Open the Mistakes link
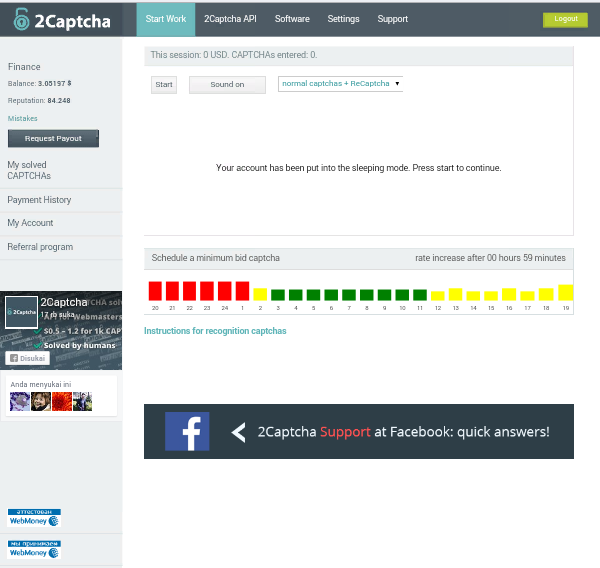 point(23,118)
